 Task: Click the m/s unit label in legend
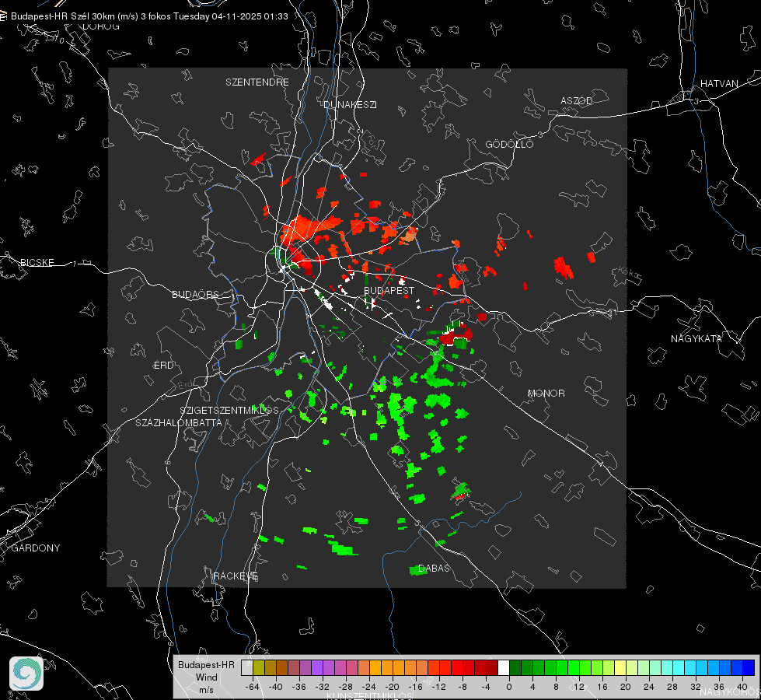206,690
